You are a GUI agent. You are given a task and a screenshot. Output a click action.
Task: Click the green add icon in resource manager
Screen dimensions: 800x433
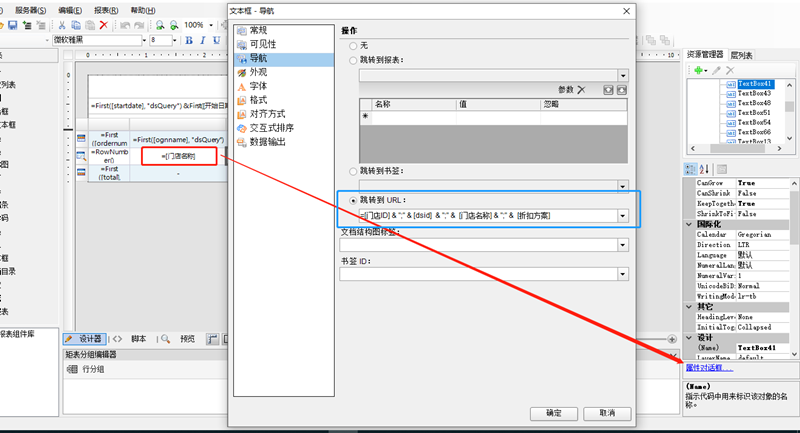698,71
